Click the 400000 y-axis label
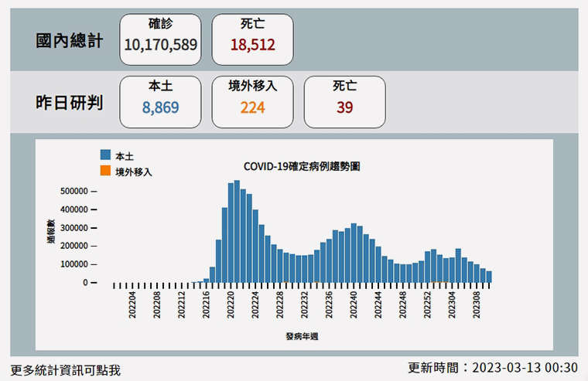The image size is (588, 381). coord(73,209)
